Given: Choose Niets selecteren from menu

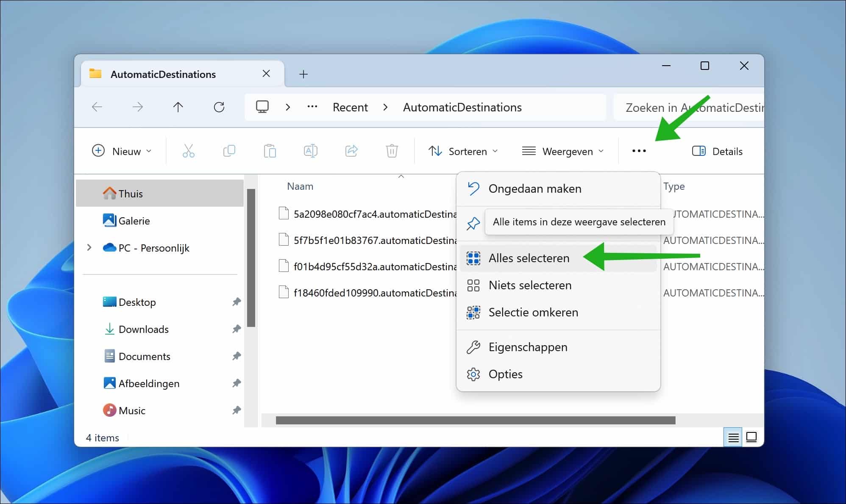Looking at the screenshot, I should [558, 285].
